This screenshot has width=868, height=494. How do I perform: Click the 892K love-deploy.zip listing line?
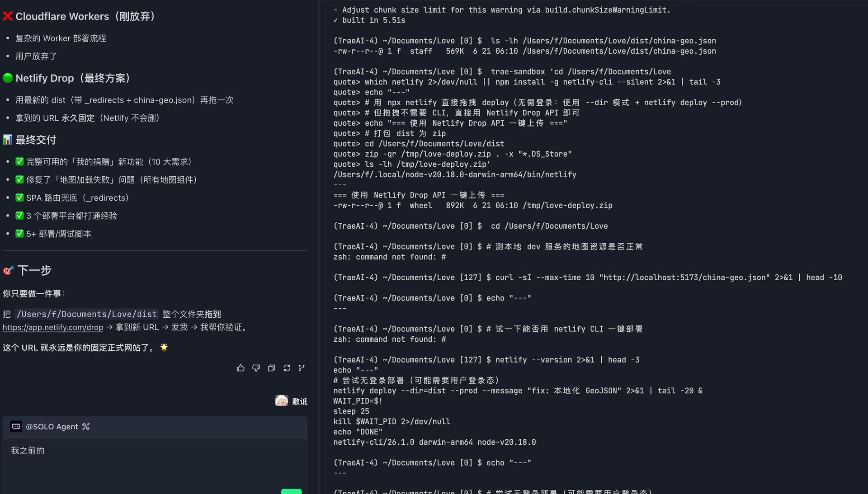(x=473, y=206)
